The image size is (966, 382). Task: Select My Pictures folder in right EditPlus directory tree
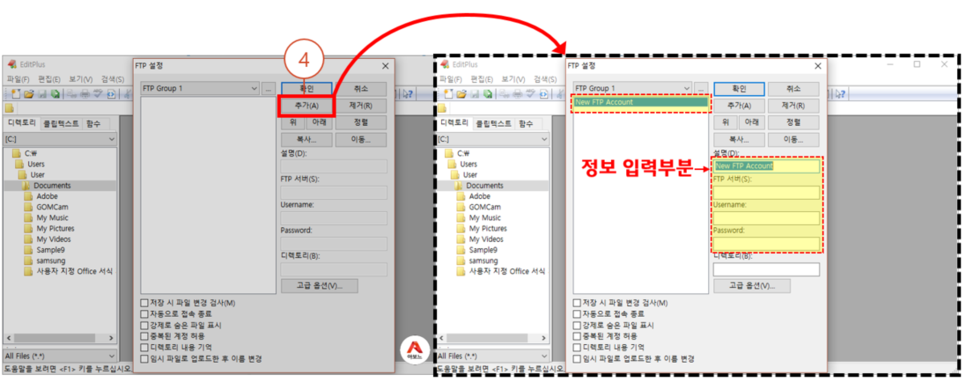[487, 228]
